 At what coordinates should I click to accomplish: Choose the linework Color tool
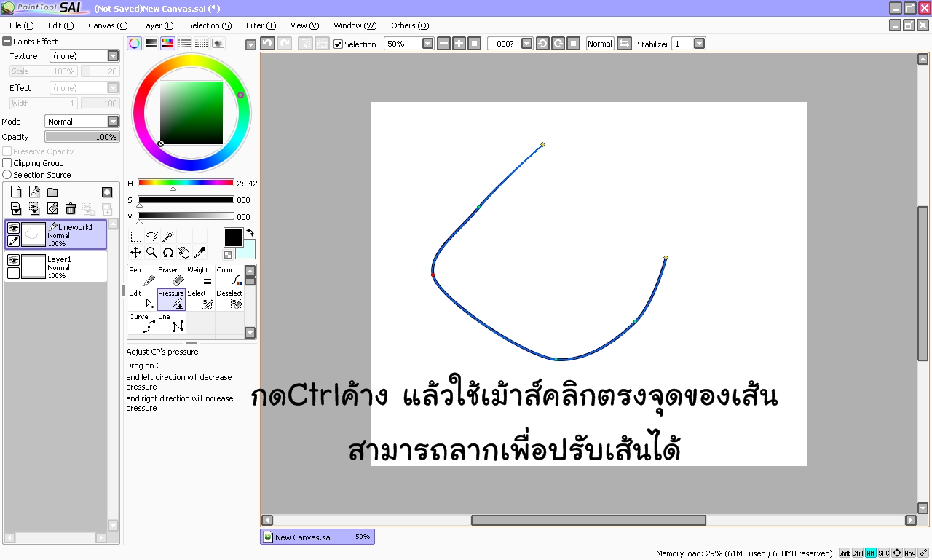[x=229, y=276]
